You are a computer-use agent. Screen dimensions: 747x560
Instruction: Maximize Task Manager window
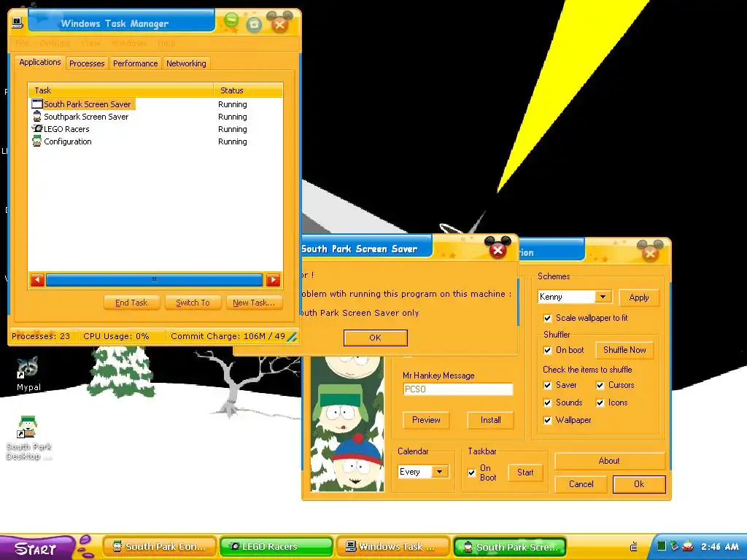click(x=254, y=24)
